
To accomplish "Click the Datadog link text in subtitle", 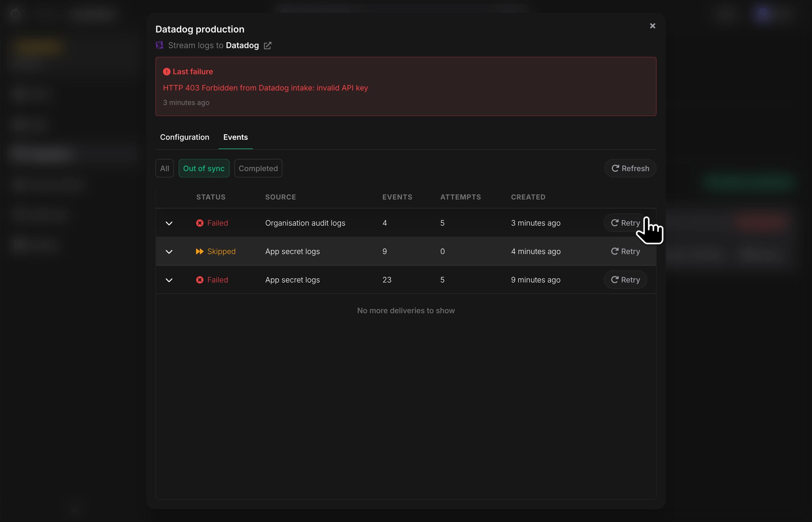I will [x=242, y=46].
